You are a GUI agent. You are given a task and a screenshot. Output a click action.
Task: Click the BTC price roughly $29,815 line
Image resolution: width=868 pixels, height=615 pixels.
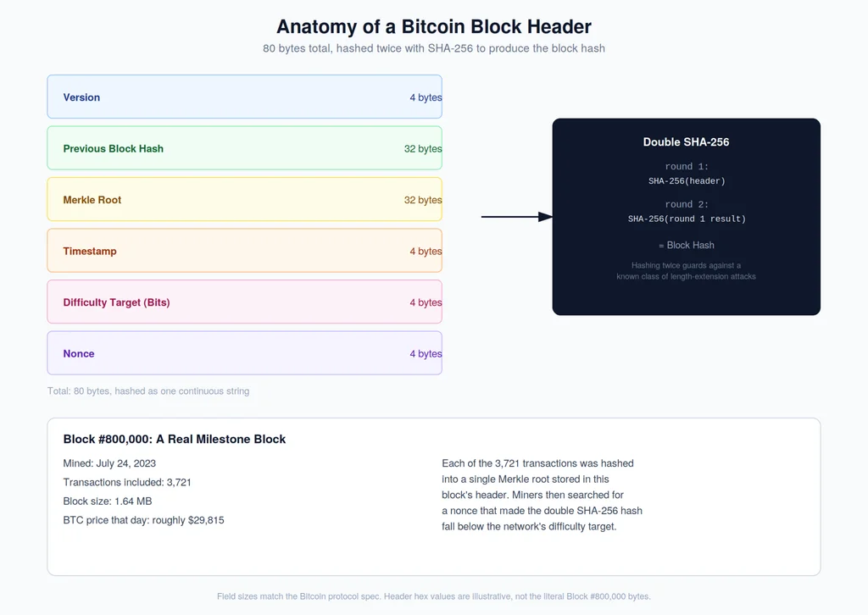pyautogui.click(x=143, y=520)
